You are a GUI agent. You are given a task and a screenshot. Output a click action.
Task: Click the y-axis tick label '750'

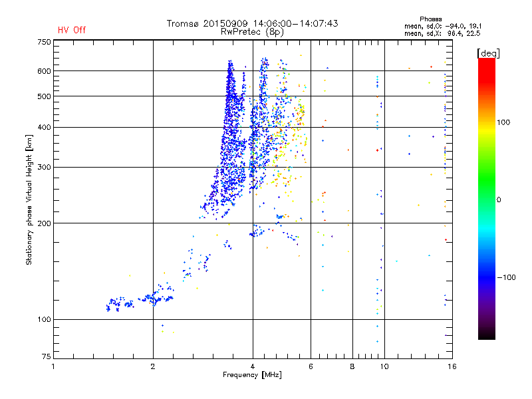44,42
